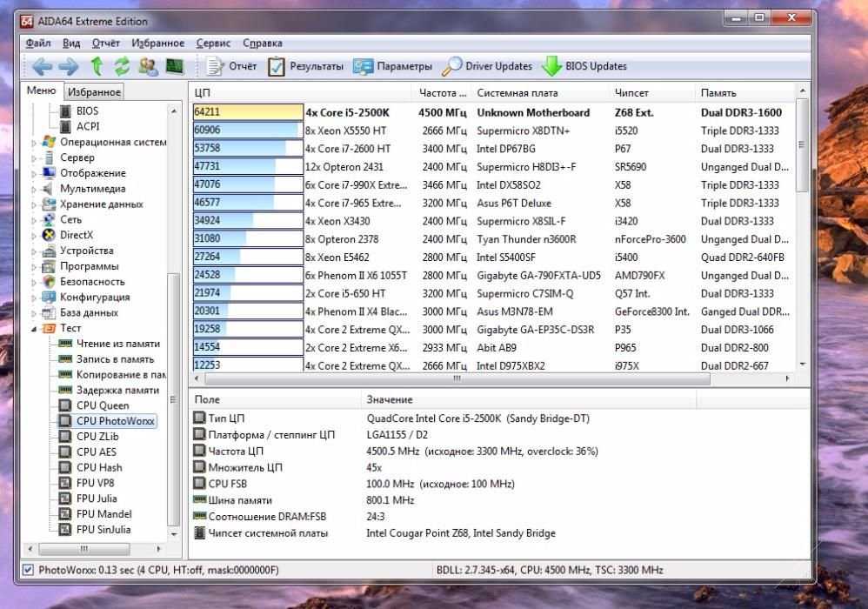Expand the Операционная система node

tap(33, 143)
